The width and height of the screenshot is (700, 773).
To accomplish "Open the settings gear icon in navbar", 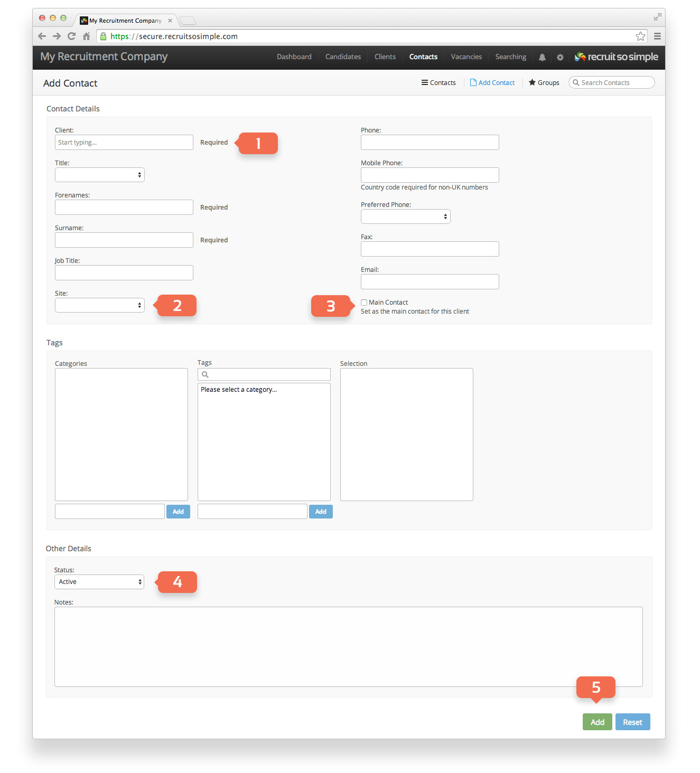I will (x=560, y=57).
